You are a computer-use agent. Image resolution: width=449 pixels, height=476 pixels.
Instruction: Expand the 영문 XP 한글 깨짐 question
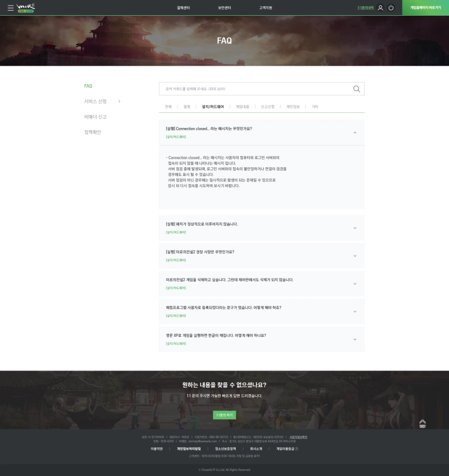pos(355,339)
